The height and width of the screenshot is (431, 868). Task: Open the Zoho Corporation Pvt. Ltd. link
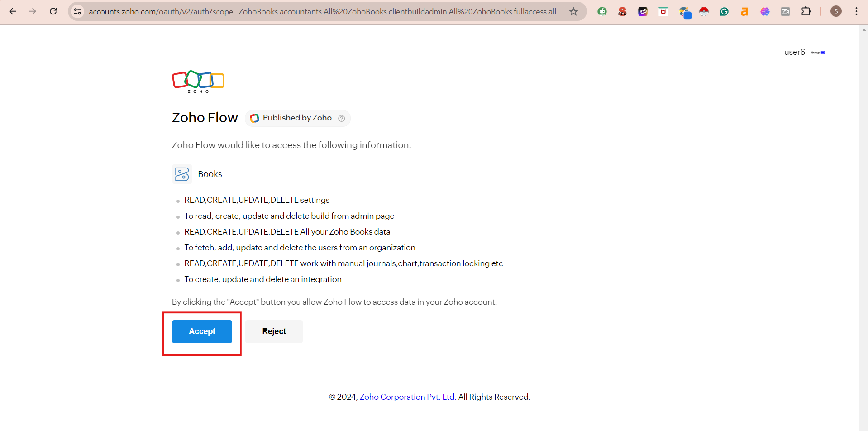[408, 397]
